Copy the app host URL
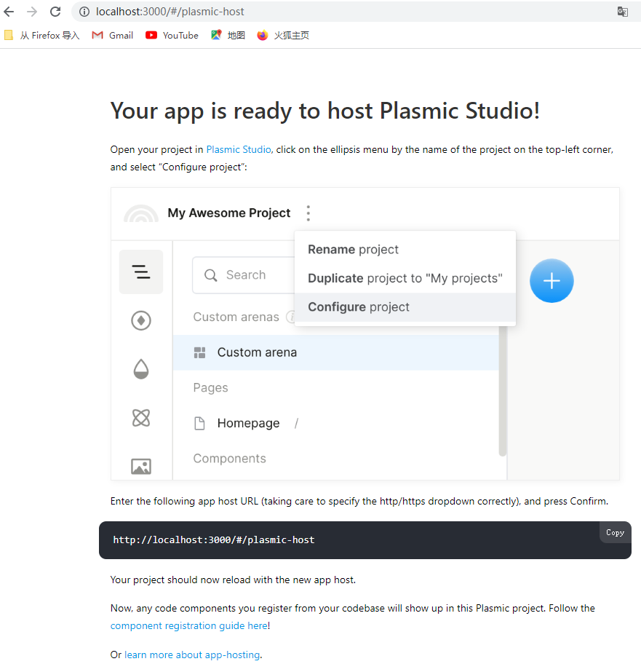Viewport: 641px width, 672px height. (x=615, y=532)
